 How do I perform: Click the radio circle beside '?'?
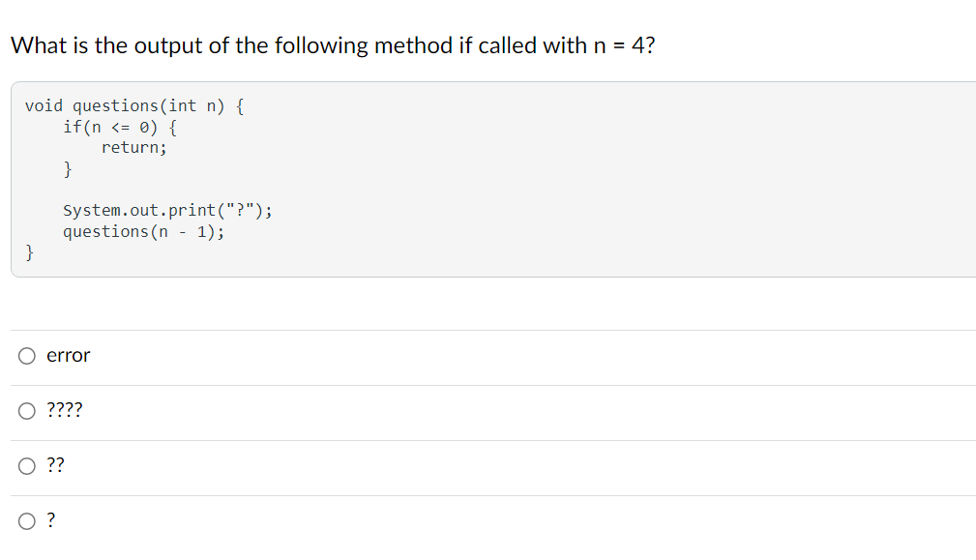click(x=26, y=520)
